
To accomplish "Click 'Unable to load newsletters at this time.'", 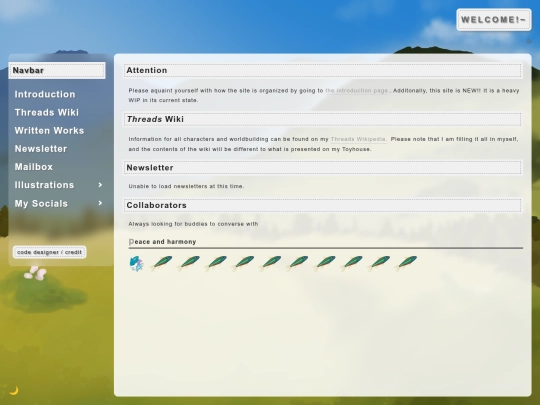I will 186,186.
